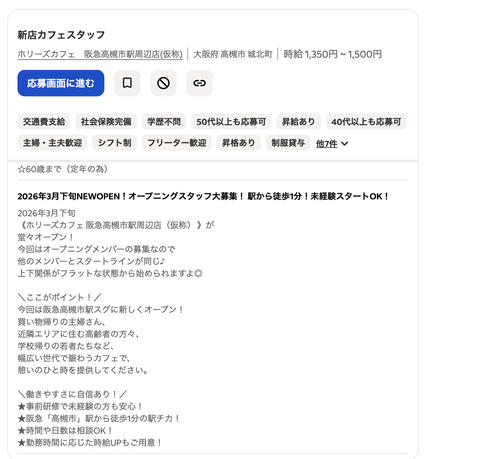The height and width of the screenshot is (459, 500).
Task: Click the 憩いのひと時を提供してください。 line
Action: click(83, 370)
